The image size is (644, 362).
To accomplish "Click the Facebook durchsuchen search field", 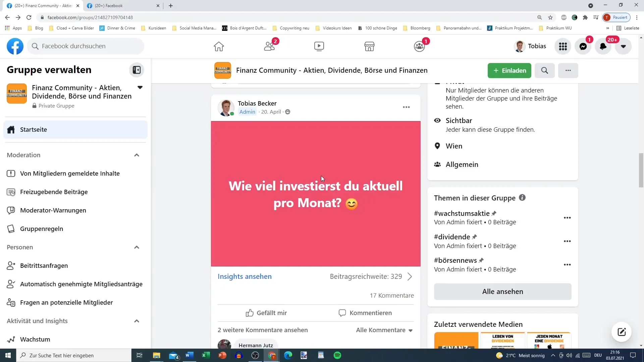I will click(86, 46).
